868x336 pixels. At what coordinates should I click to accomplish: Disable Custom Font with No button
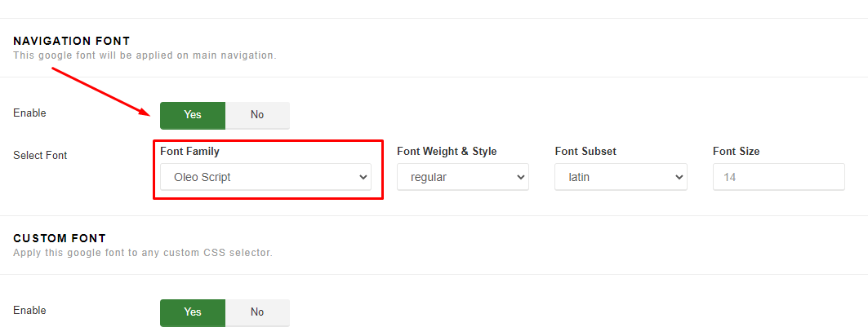click(x=257, y=312)
